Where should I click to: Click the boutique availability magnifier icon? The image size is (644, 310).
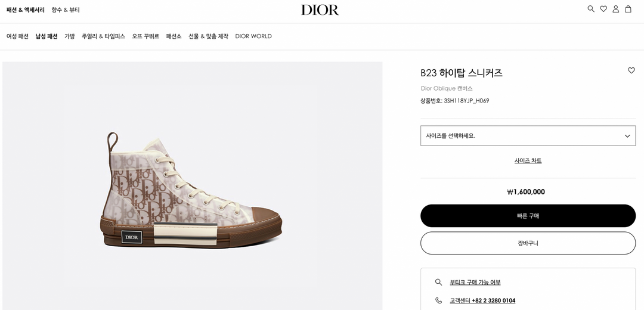click(x=439, y=282)
